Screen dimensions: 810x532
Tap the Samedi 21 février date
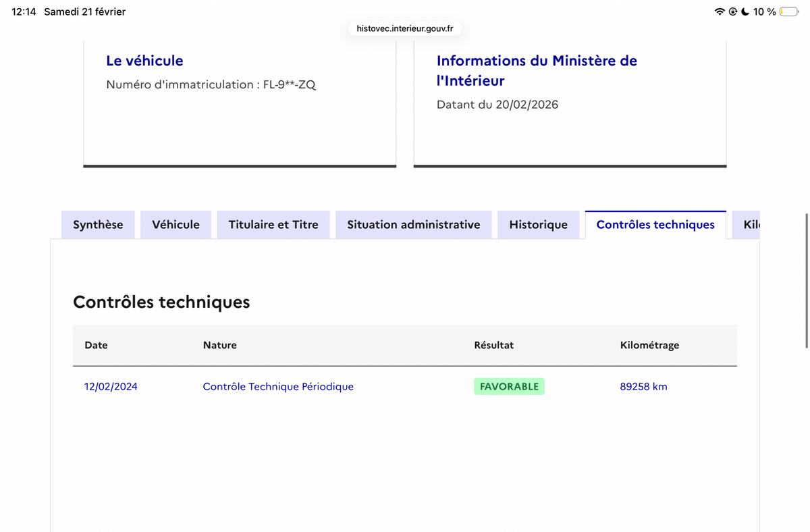84,11
